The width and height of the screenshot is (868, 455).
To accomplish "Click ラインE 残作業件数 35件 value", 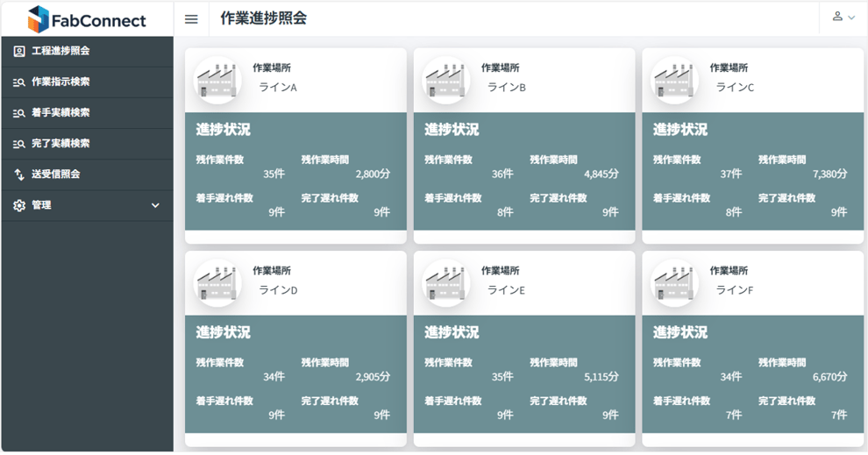I will tap(502, 377).
